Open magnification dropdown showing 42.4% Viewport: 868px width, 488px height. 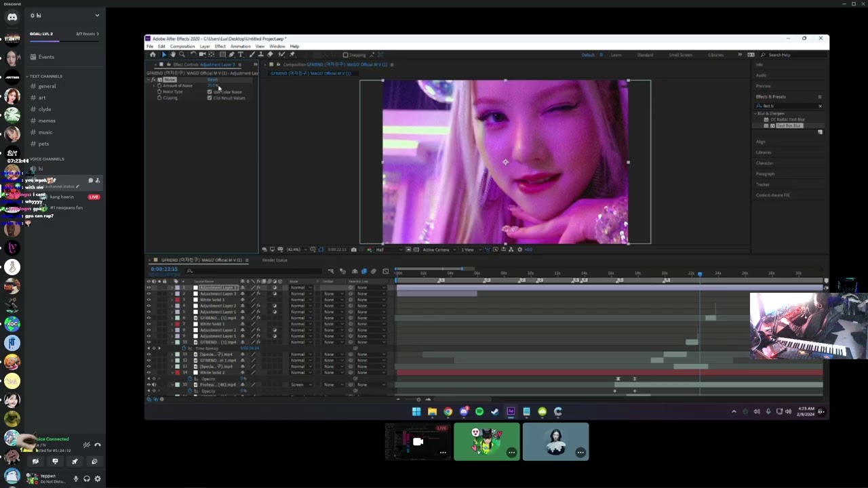tap(297, 249)
